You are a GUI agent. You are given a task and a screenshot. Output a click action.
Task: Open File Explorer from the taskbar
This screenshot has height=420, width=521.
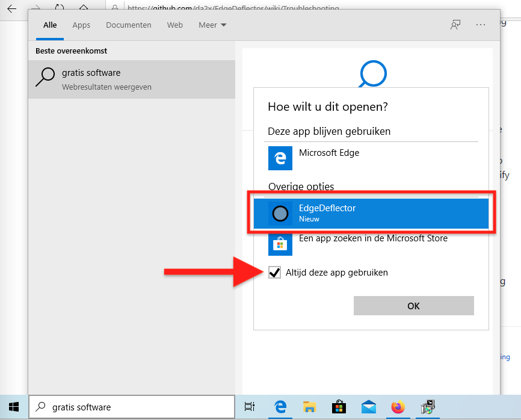tap(309, 407)
